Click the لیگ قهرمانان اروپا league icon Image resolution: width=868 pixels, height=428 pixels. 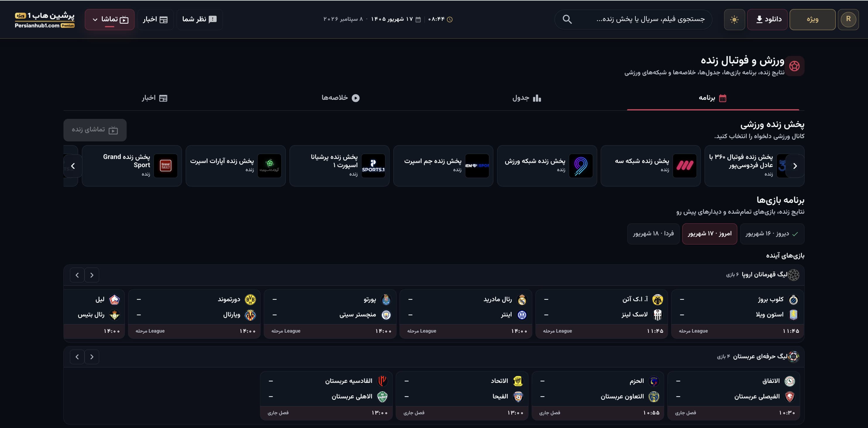coord(793,275)
